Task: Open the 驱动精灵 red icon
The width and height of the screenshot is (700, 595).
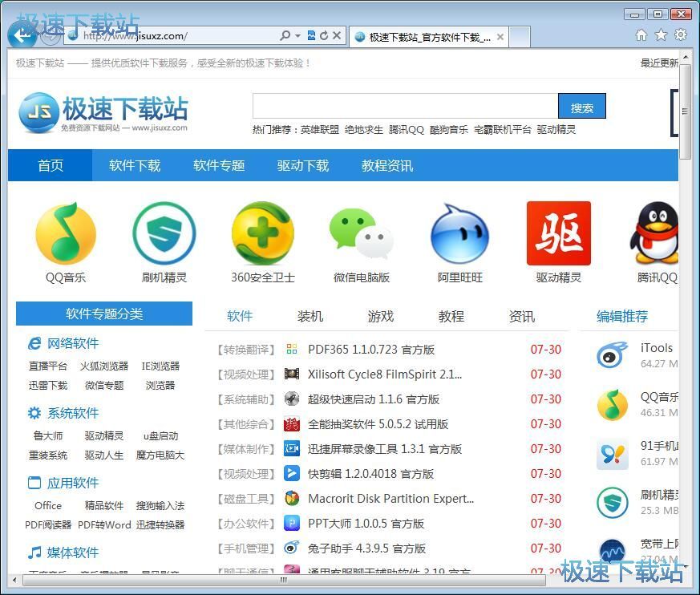Action: (x=559, y=233)
